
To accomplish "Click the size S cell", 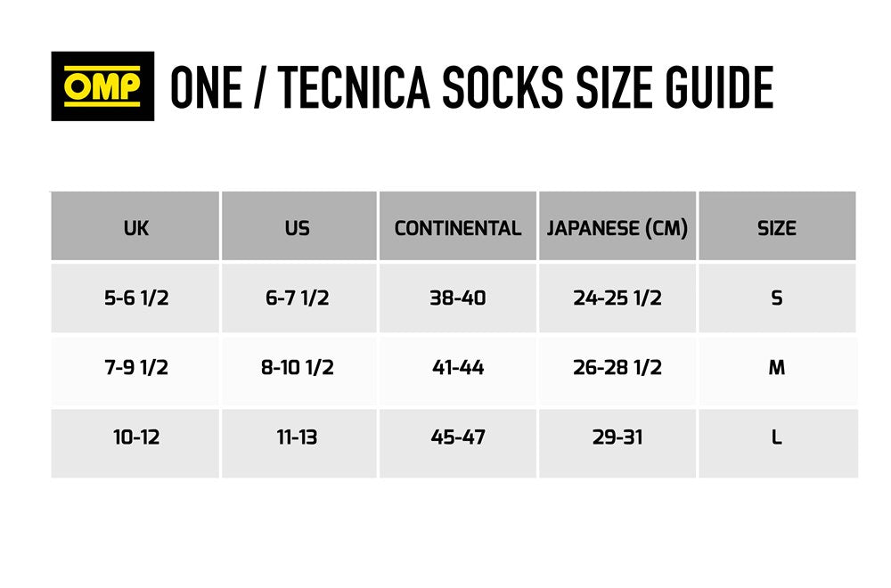I will [x=777, y=298].
